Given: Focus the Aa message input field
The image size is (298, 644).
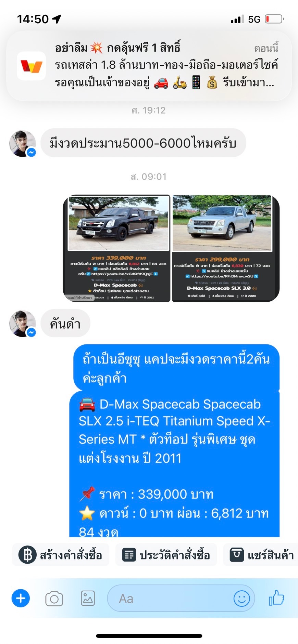Looking at the screenshot, I should point(181,599).
